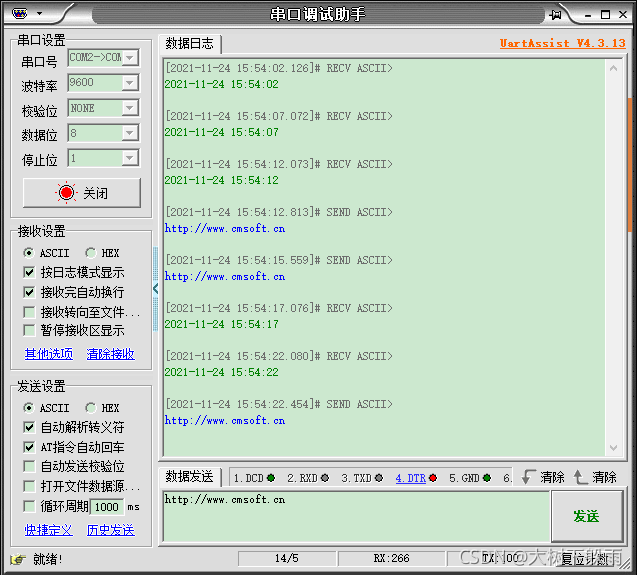Pin the window with the pushpin icon
The width and height of the screenshot is (637, 575).
[x=555, y=15]
